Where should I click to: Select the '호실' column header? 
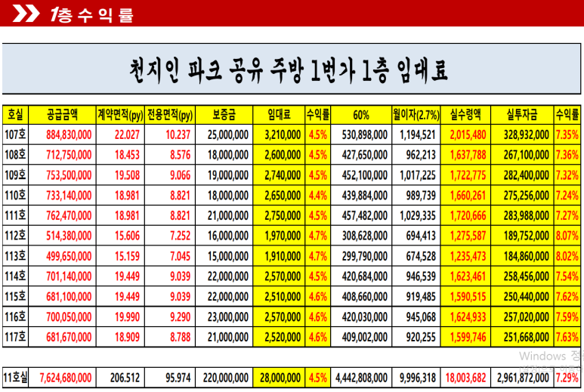click(x=15, y=115)
